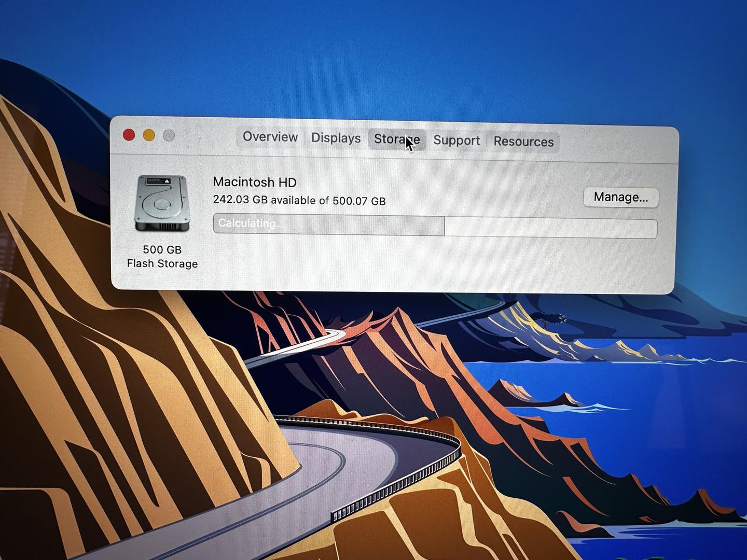
Task: Select the Storage tab
Action: (x=397, y=139)
